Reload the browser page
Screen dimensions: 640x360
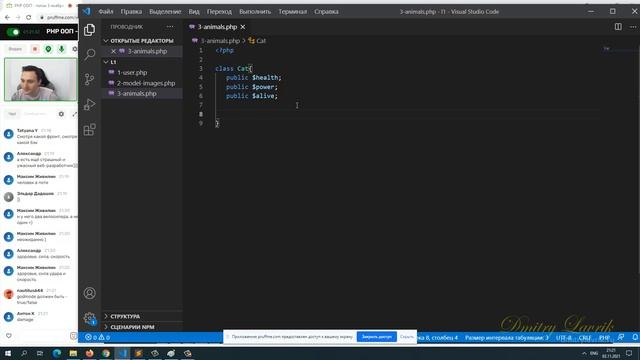[29, 17]
